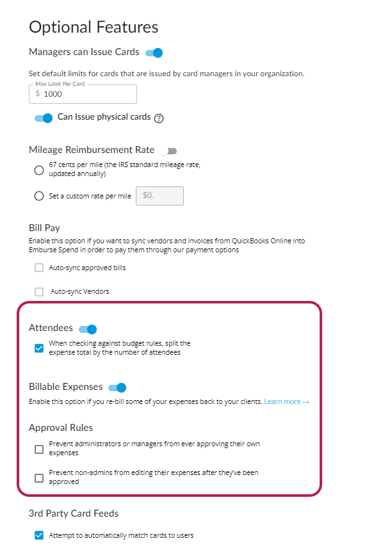Click the Attendees section heading

51,328
